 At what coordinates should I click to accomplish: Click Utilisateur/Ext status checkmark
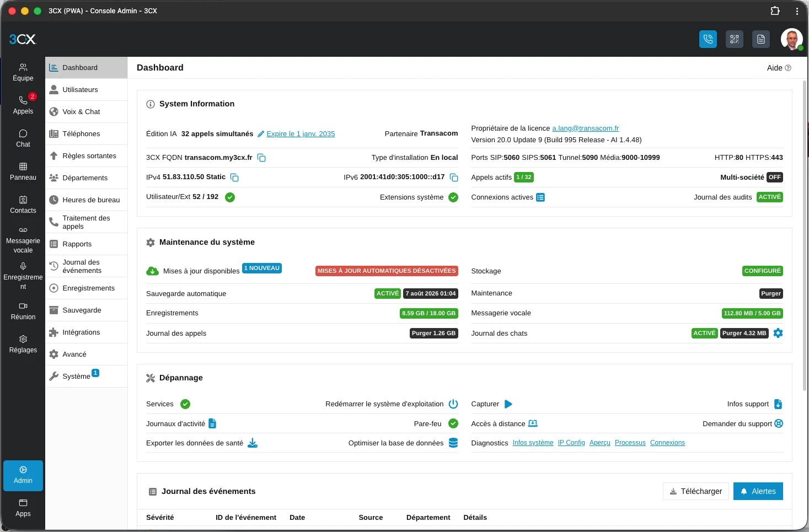point(230,197)
